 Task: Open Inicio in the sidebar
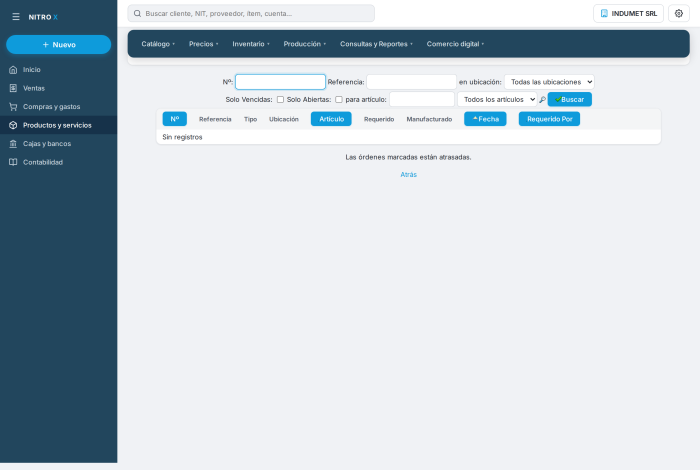pos(58,70)
